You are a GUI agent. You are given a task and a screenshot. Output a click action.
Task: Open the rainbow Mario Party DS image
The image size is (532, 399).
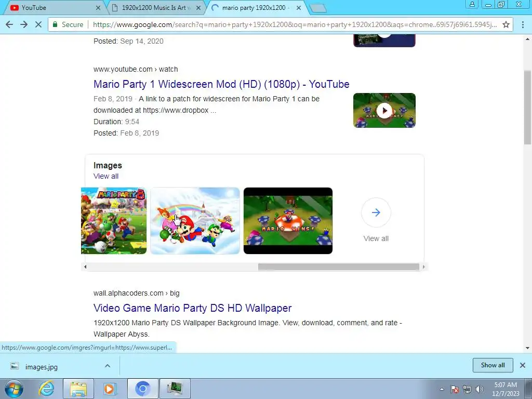[x=195, y=220]
